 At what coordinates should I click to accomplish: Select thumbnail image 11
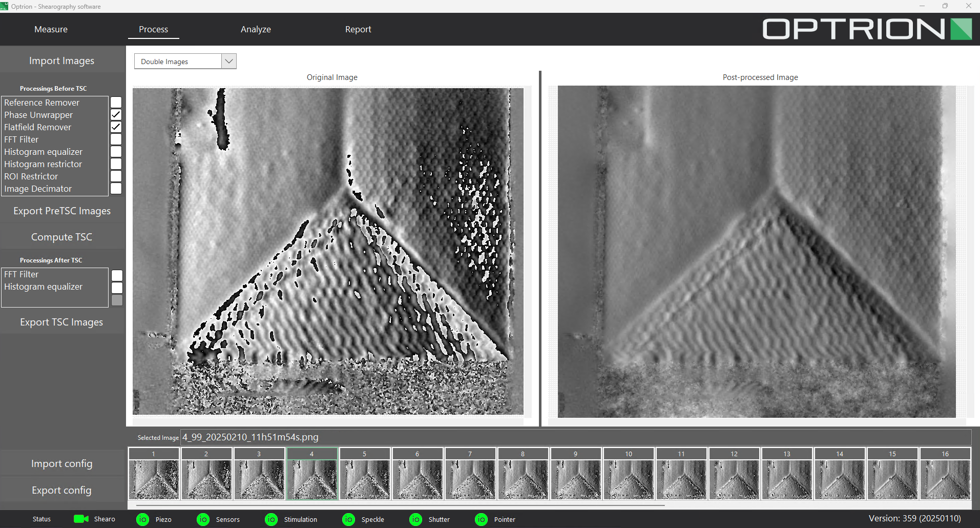(681, 474)
